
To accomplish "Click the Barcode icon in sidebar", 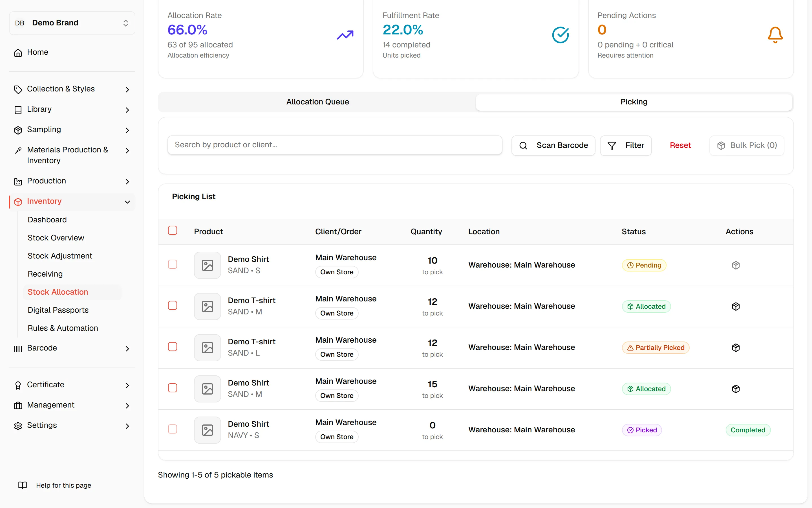I will pyautogui.click(x=18, y=349).
